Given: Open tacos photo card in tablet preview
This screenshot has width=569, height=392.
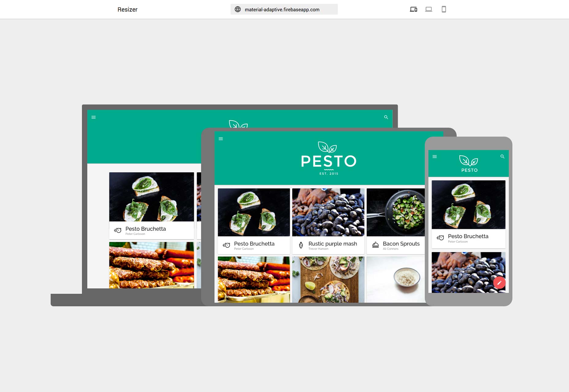Looking at the screenshot, I should (328, 280).
